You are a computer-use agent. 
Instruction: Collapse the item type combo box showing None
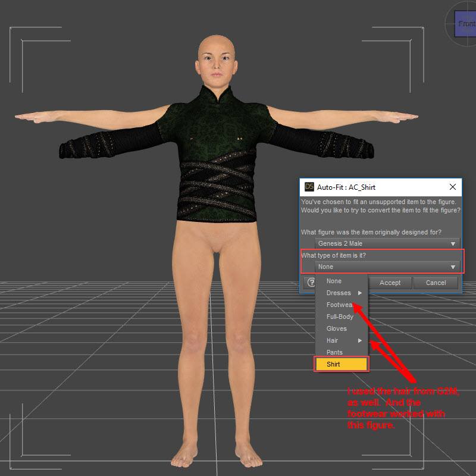[x=387, y=267]
